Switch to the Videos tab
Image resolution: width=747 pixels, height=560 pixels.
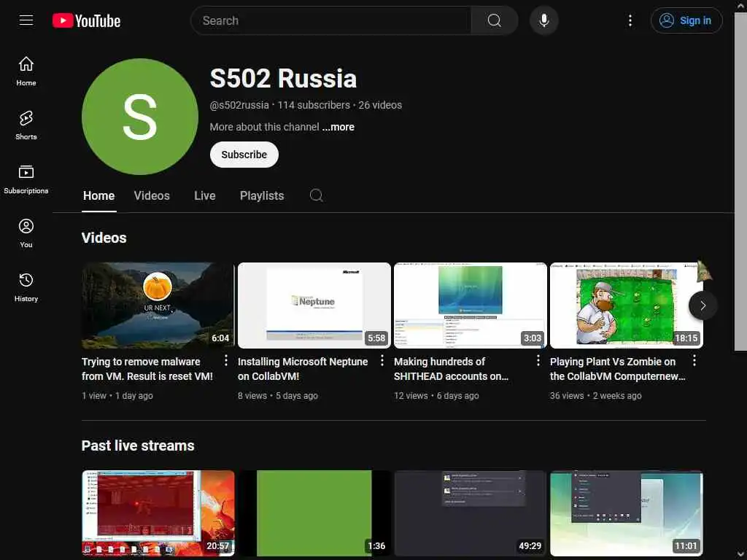click(x=152, y=195)
